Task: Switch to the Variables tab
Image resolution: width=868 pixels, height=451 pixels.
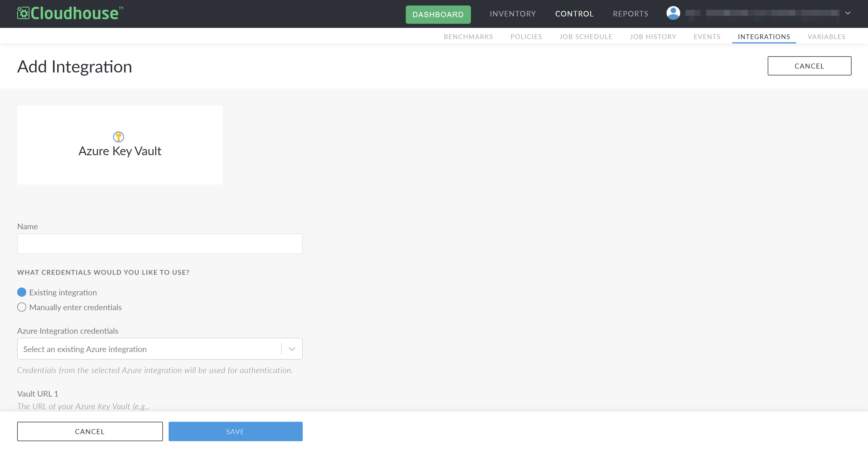Action: [826, 37]
